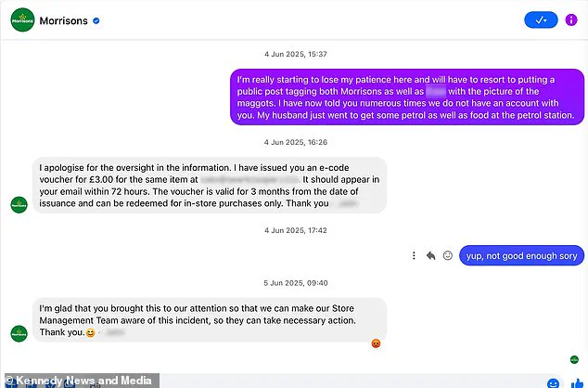The height and width of the screenshot is (388, 588).
Task: Select the '£3.00 e-code voucher' message bubble
Action: pos(210,186)
